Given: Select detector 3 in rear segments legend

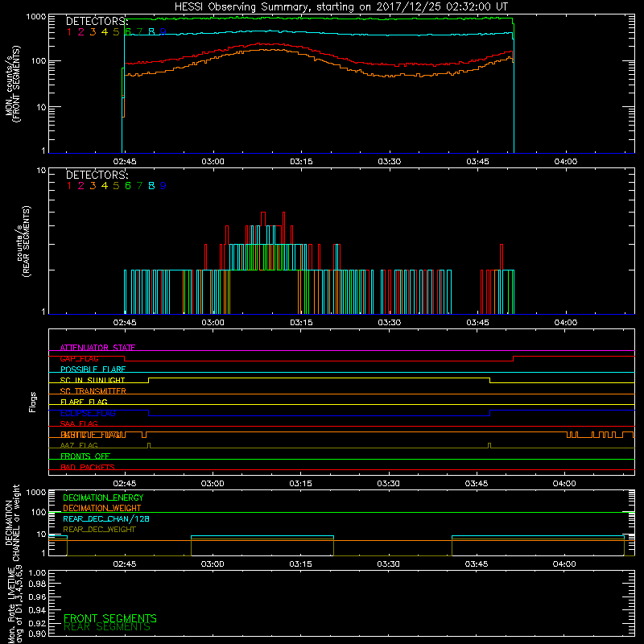Looking at the screenshot, I should click(x=93, y=186).
